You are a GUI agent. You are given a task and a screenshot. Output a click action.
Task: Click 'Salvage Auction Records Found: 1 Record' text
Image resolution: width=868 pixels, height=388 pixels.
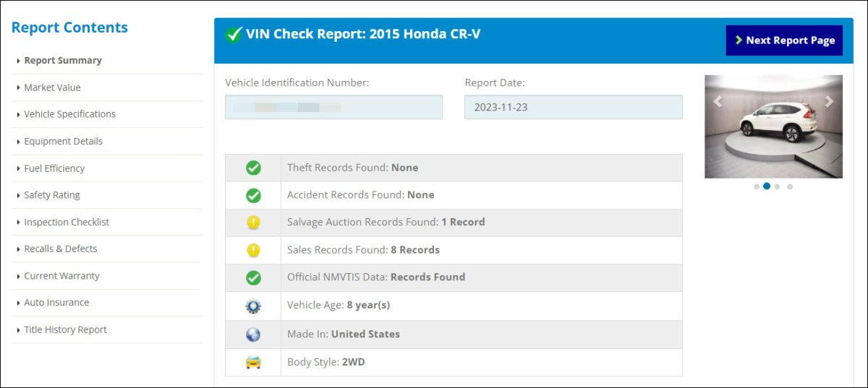coord(386,223)
